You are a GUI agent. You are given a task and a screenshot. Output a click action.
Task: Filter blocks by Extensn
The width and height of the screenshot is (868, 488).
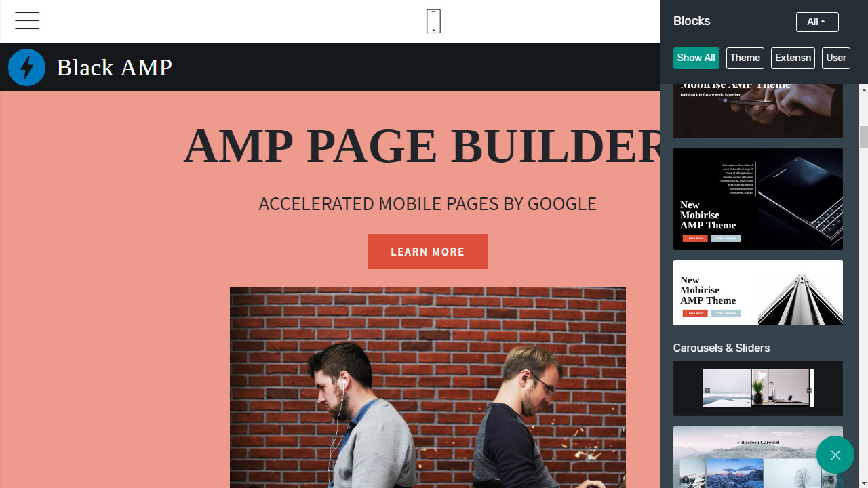click(x=793, y=58)
